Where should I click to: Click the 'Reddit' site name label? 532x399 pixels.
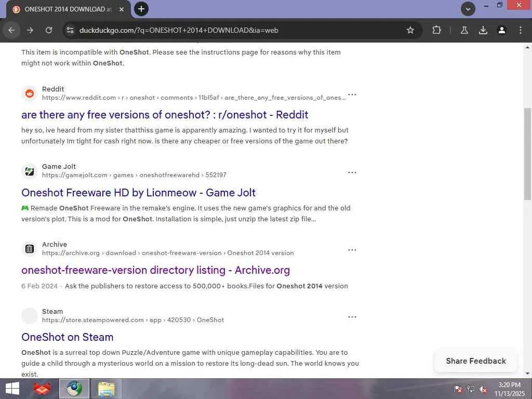point(53,89)
